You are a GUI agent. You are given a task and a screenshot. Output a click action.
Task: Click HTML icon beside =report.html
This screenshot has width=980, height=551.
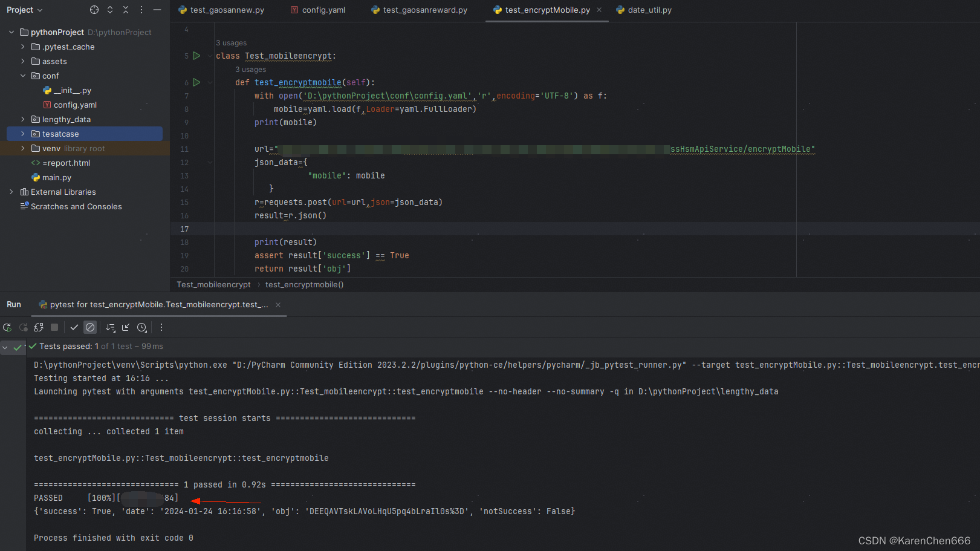36,163
